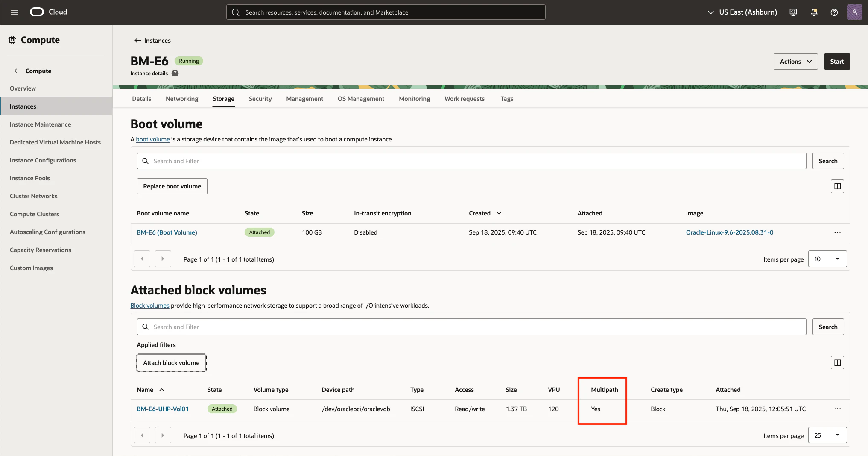Open the user profile avatar
Image resolution: width=868 pixels, height=456 pixels.
855,12
